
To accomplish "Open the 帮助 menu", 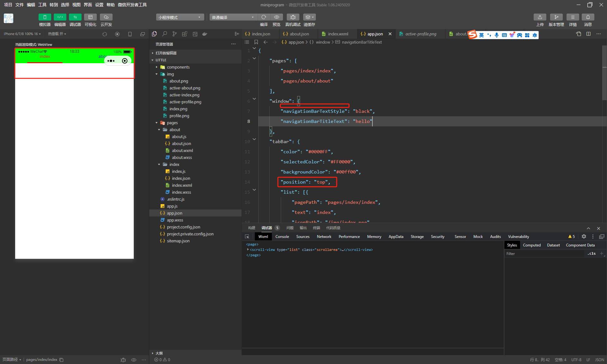I will tap(110, 5).
